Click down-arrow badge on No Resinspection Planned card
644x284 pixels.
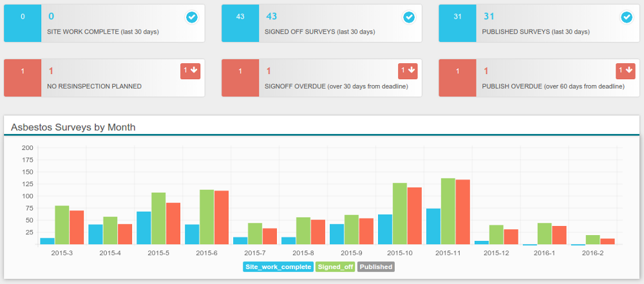(x=191, y=70)
